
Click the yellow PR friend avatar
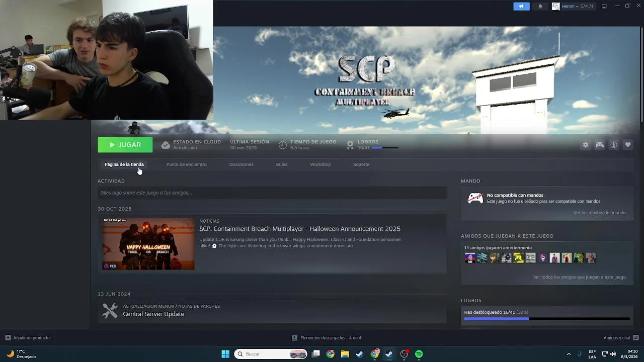tap(518, 258)
